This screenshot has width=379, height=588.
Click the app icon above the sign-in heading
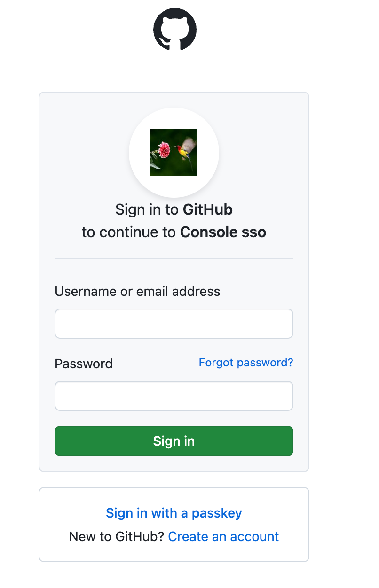tap(174, 153)
